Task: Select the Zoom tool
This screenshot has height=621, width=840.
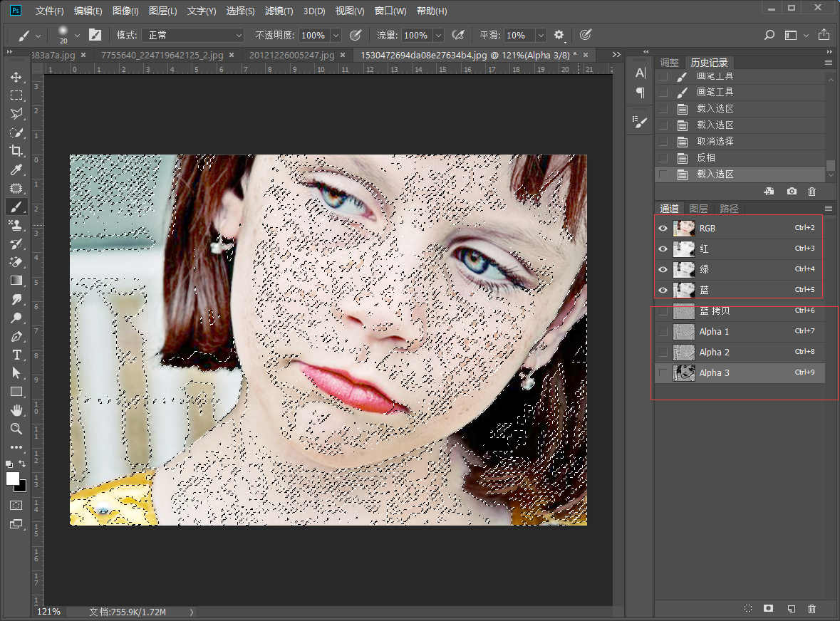Action: click(16, 429)
